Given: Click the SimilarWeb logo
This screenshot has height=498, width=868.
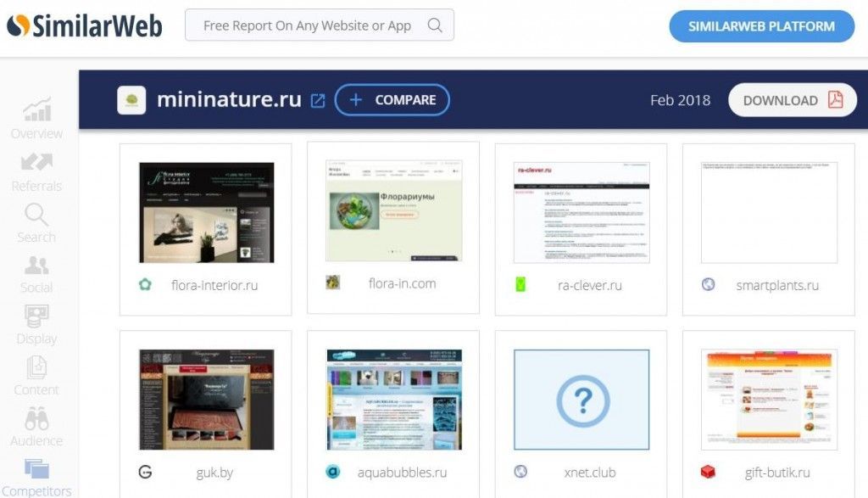Looking at the screenshot, I should 84,26.
